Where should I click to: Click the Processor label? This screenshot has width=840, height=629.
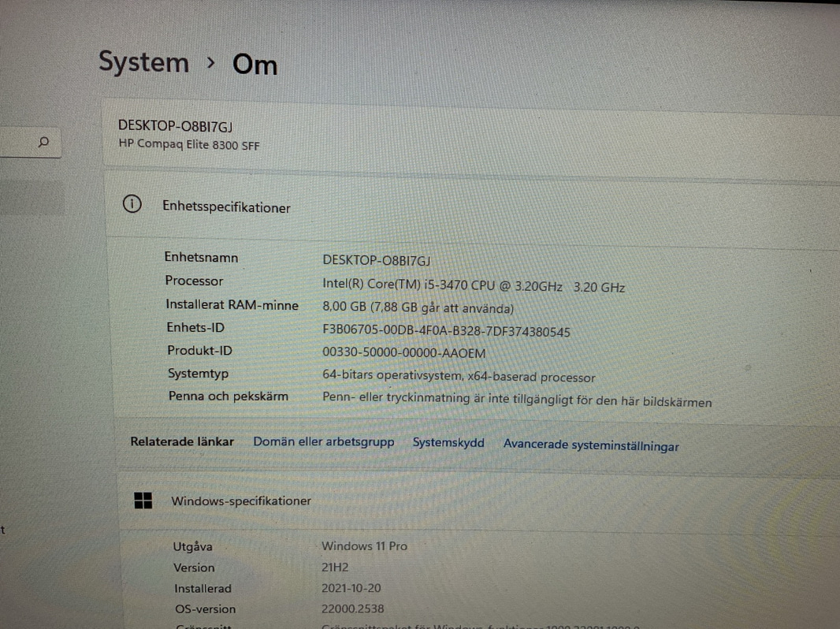click(194, 281)
